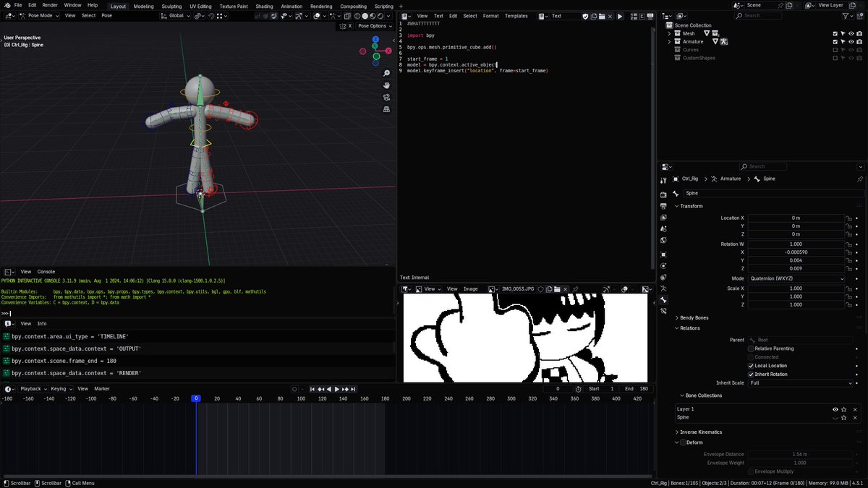This screenshot has width=868, height=488.
Task: Expand the Mesh collection in outliner
Action: tap(669, 33)
